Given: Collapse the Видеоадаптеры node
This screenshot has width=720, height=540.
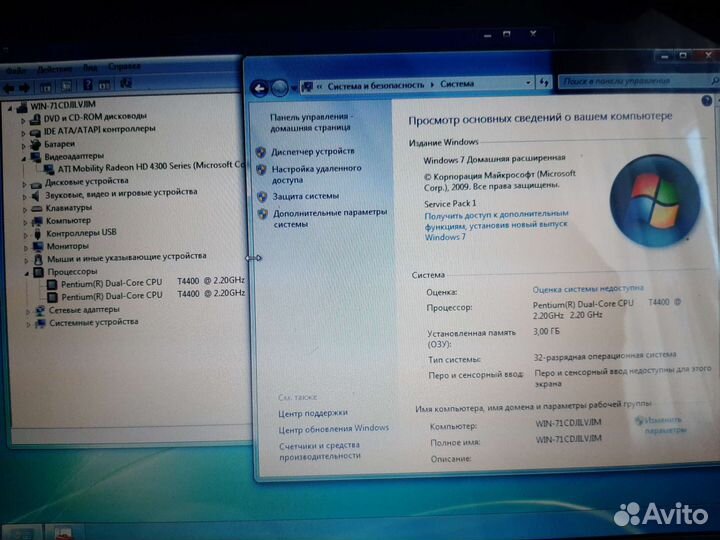Looking at the screenshot, I should pyautogui.click(x=23, y=158).
